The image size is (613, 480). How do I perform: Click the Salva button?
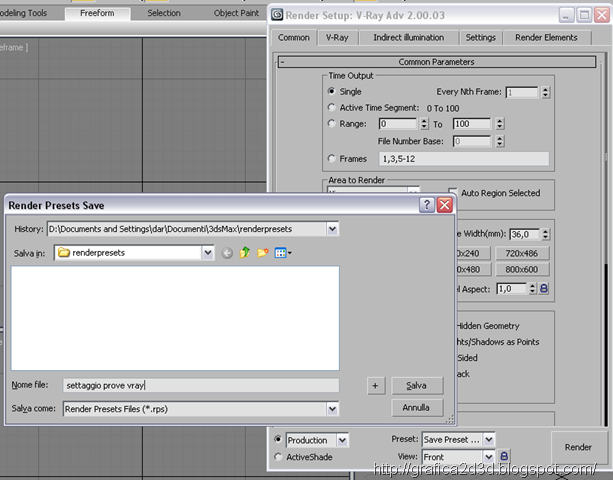(416, 385)
